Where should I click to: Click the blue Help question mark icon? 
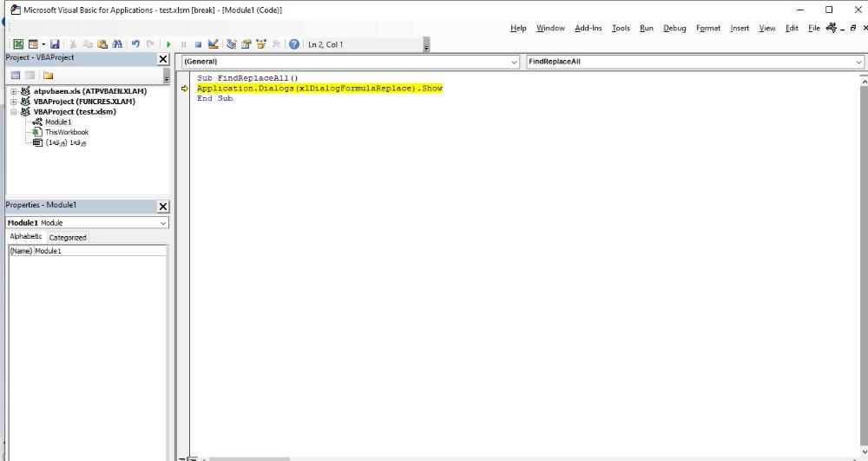[x=294, y=44]
